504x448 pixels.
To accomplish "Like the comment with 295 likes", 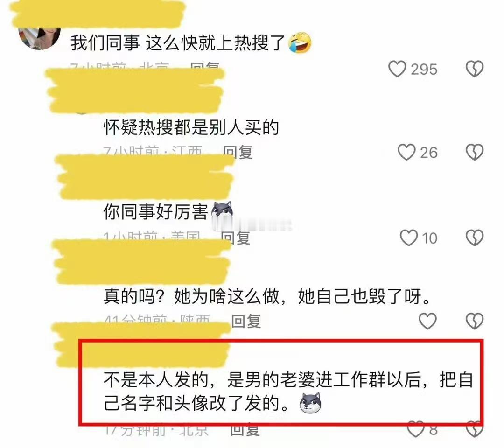I will tap(397, 69).
